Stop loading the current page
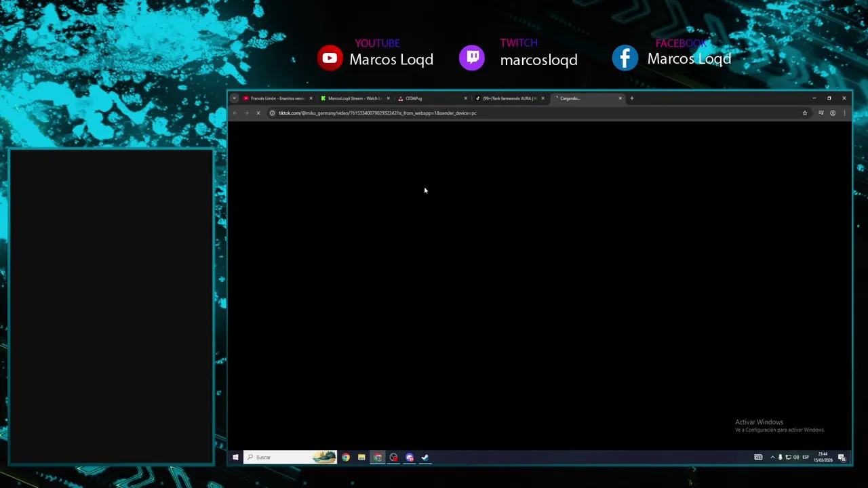The width and height of the screenshot is (868, 488). point(258,113)
